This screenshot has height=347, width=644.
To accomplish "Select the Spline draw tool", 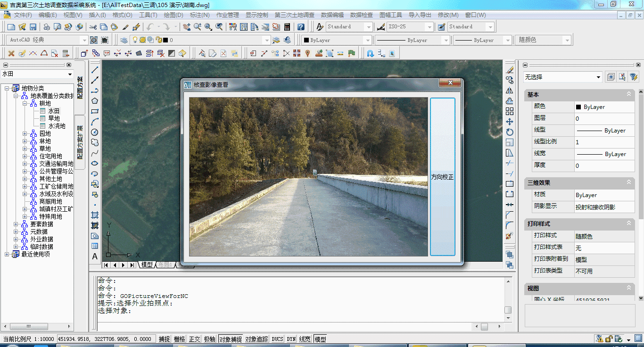I will point(95,153).
